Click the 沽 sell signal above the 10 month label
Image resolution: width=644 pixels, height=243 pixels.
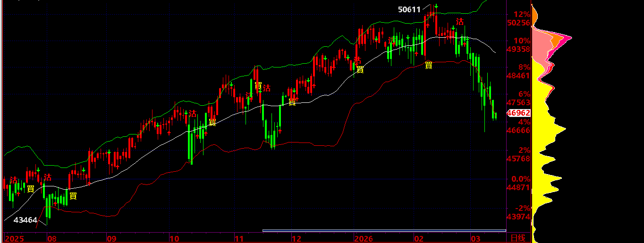(193, 114)
